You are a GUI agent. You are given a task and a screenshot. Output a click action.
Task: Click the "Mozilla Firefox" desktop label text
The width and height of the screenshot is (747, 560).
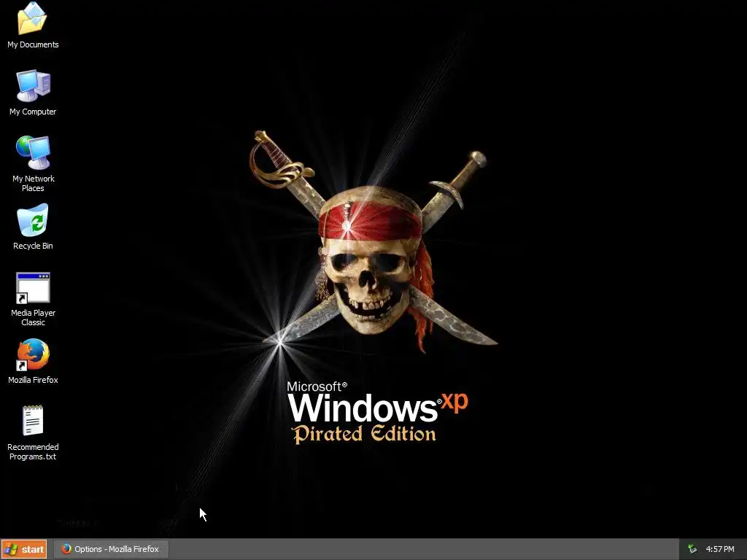pyautogui.click(x=33, y=380)
